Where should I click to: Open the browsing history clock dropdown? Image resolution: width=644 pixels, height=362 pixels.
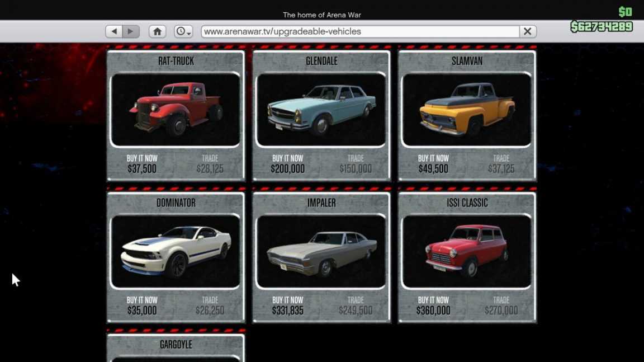[x=183, y=31]
